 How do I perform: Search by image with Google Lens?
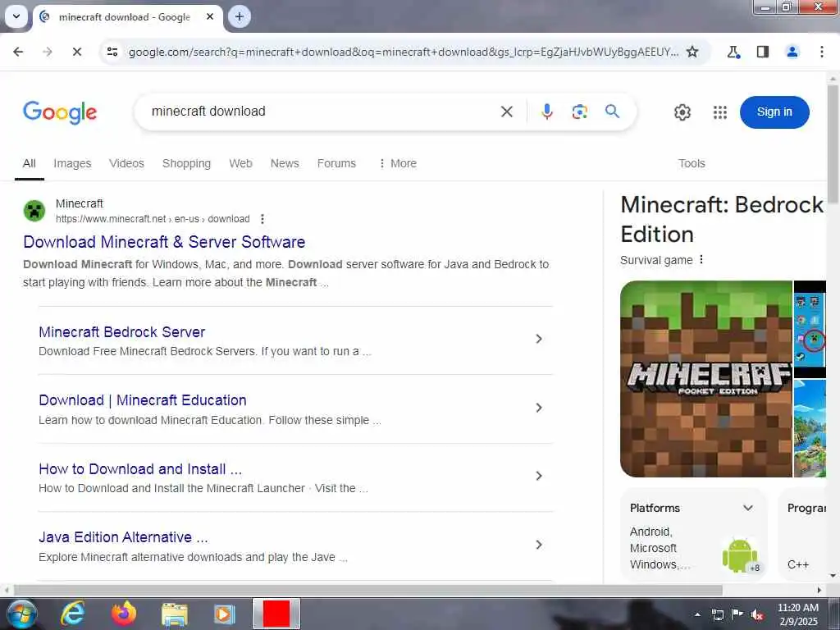tap(580, 112)
